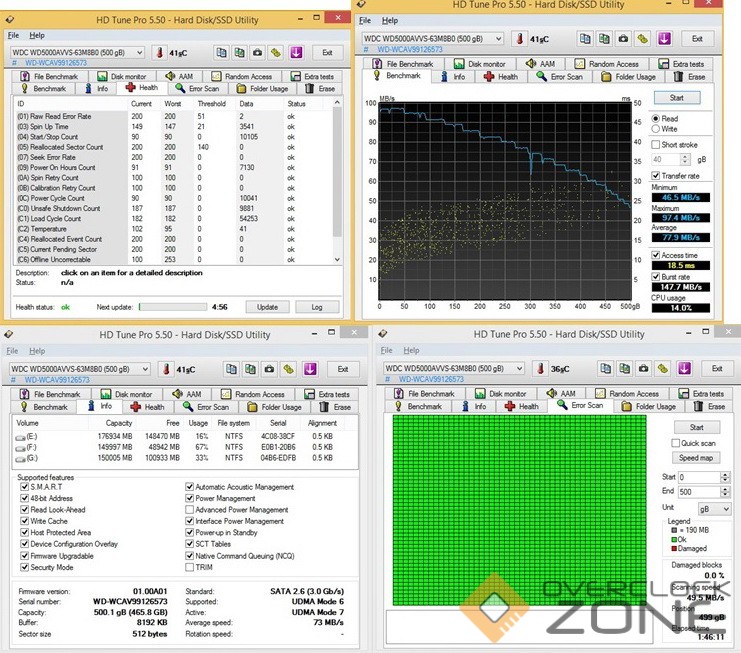Enable Quick scan checkbox in Error Scan window

[x=675, y=443]
